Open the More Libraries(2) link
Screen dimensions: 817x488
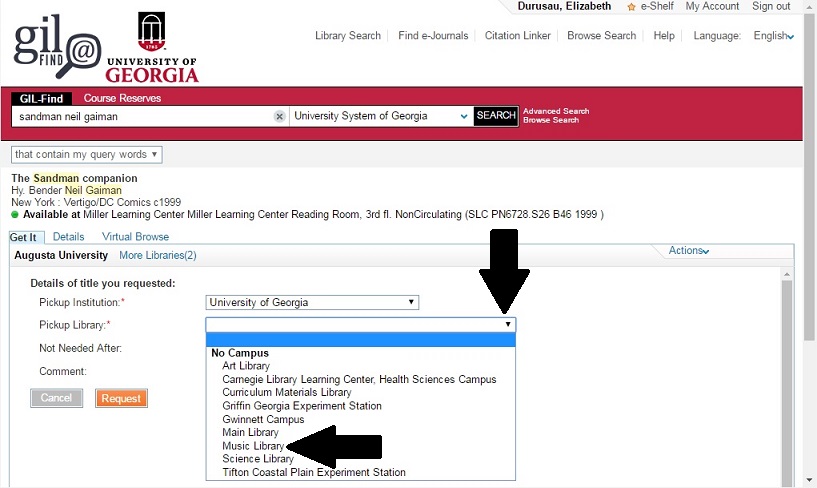click(158, 256)
